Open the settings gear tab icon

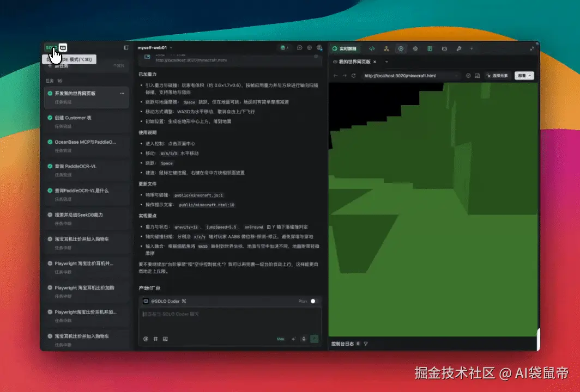415,49
